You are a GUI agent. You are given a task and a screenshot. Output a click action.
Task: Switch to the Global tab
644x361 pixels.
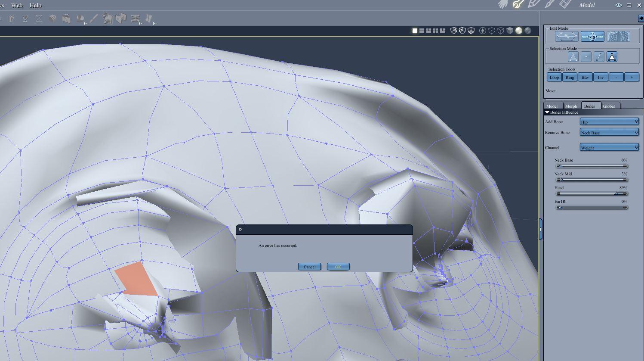click(x=609, y=106)
